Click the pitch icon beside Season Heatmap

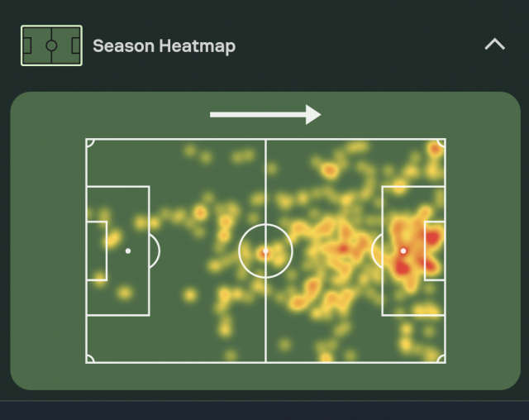(51, 45)
